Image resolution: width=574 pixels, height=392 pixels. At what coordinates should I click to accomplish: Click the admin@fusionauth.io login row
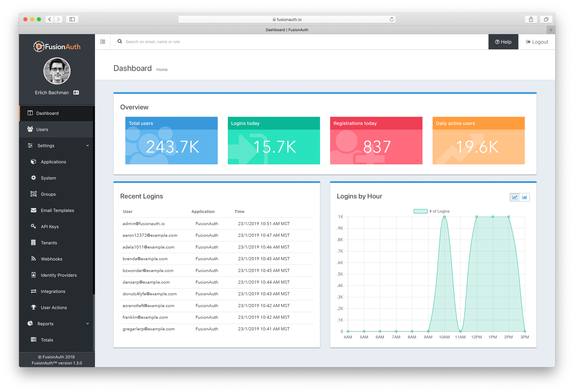[x=217, y=224]
